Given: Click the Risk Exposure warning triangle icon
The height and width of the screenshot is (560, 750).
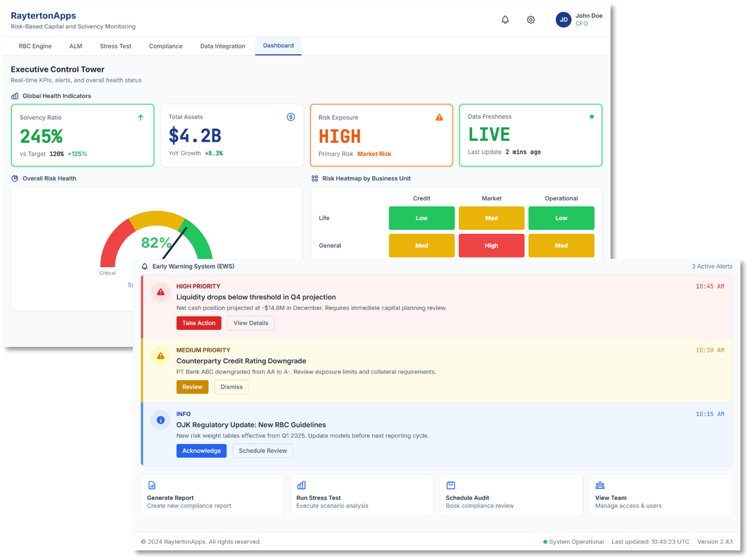Looking at the screenshot, I should (439, 117).
